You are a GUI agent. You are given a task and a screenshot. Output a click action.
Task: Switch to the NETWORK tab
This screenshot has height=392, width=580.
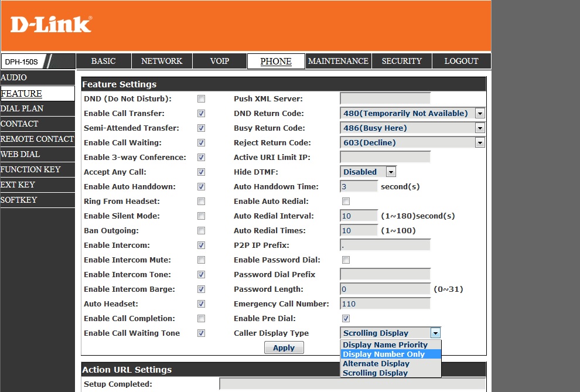click(162, 62)
